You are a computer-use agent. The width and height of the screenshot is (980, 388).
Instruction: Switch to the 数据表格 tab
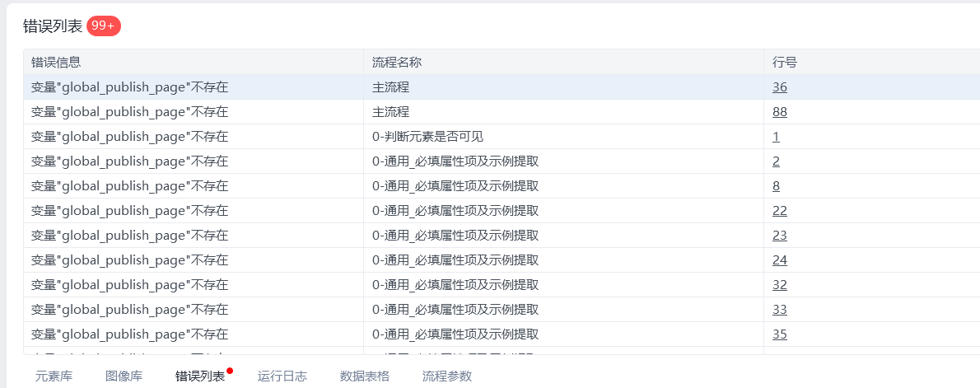pyautogui.click(x=364, y=376)
